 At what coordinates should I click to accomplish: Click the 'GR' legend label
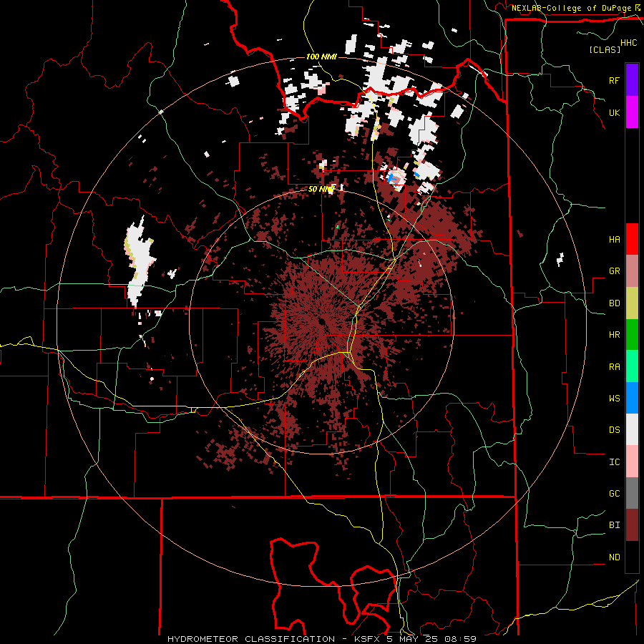point(614,271)
